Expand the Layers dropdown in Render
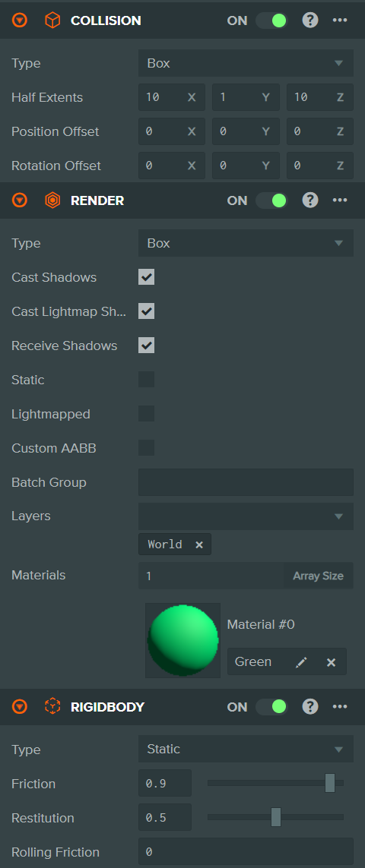Screen dimensions: 365x868 246,516
